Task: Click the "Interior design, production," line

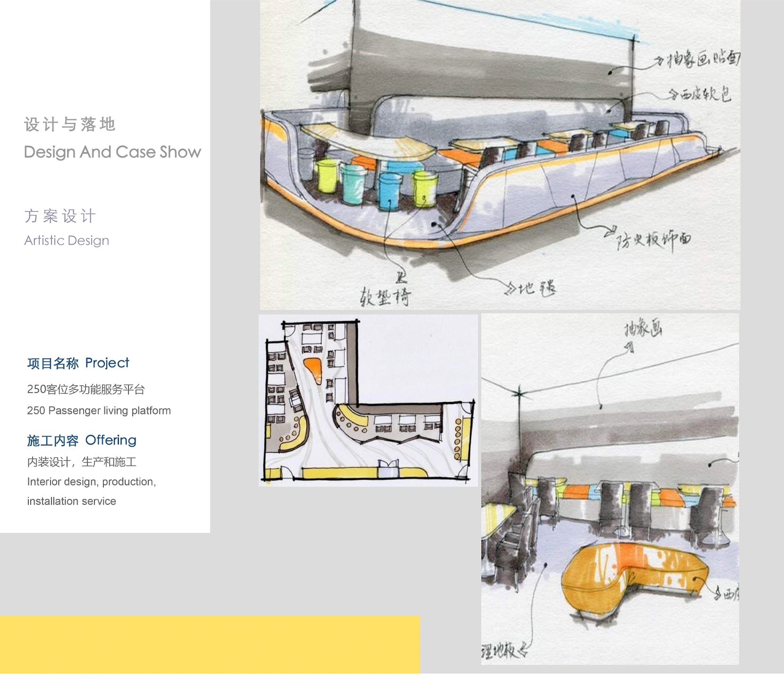Action: coord(92,482)
